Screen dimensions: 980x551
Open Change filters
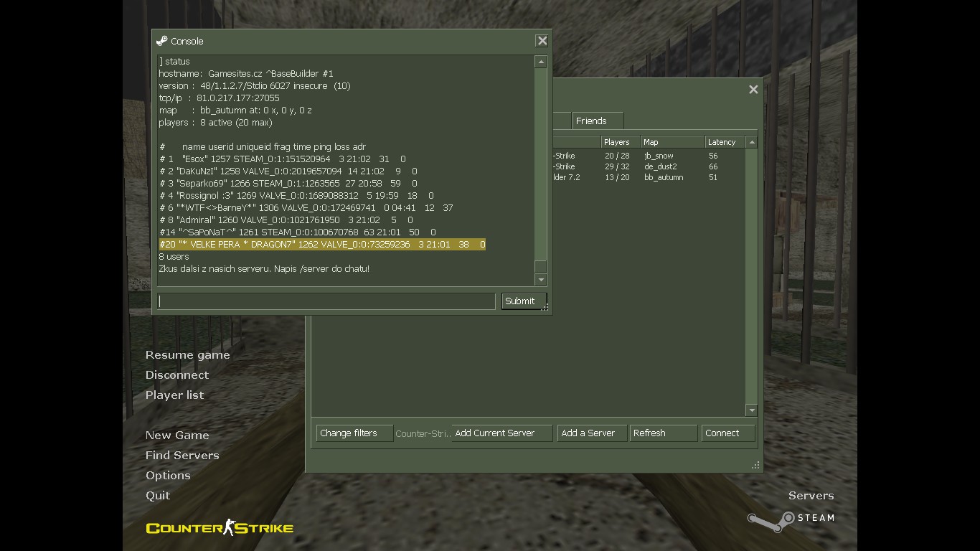click(x=354, y=433)
